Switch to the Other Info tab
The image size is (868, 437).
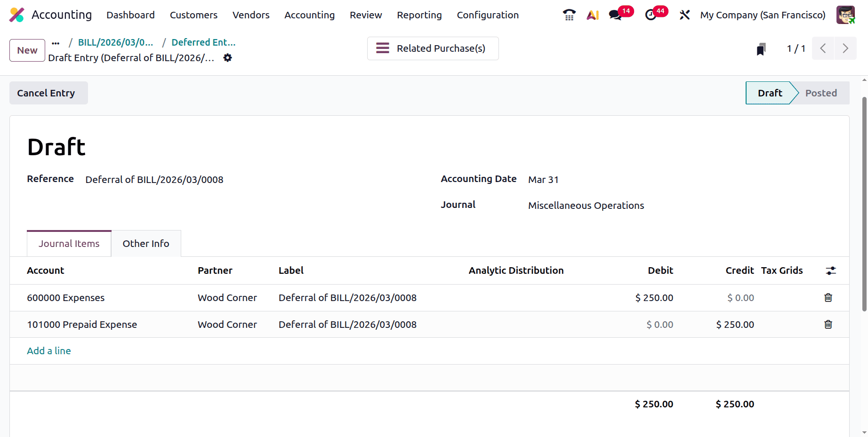coord(146,244)
